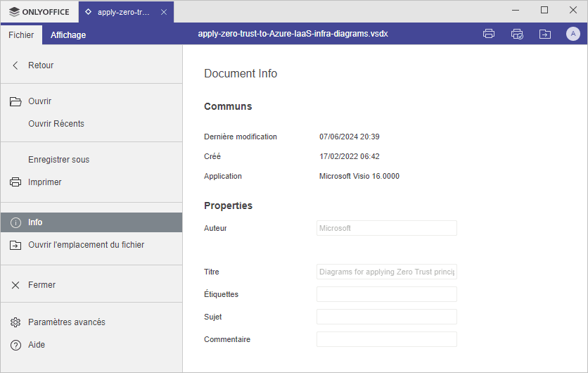This screenshot has height=373, width=588.
Task: Click the Dernière modification label
Action: 241,137
